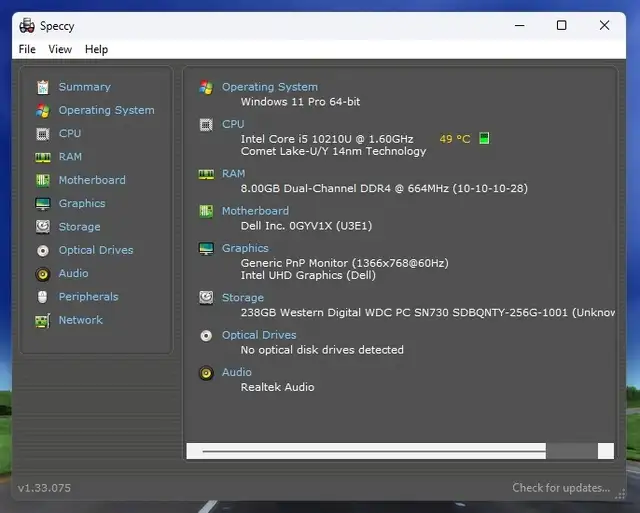Click '238GB Western Digital' storage text

428,313
